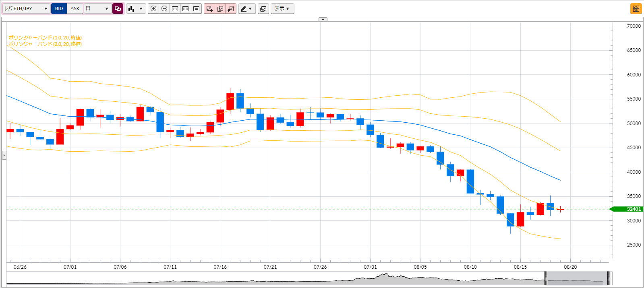Open the レバ ETH/JPY symbol dropdown
Image resolution: width=644 pixels, height=288 pixels.
pyautogui.click(x=27, y=8)
